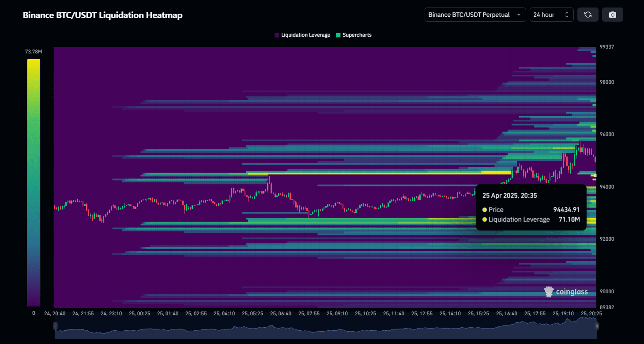Click the 25, 09:10 time axis label
The image size is (644, 344).
pos(337,314)
